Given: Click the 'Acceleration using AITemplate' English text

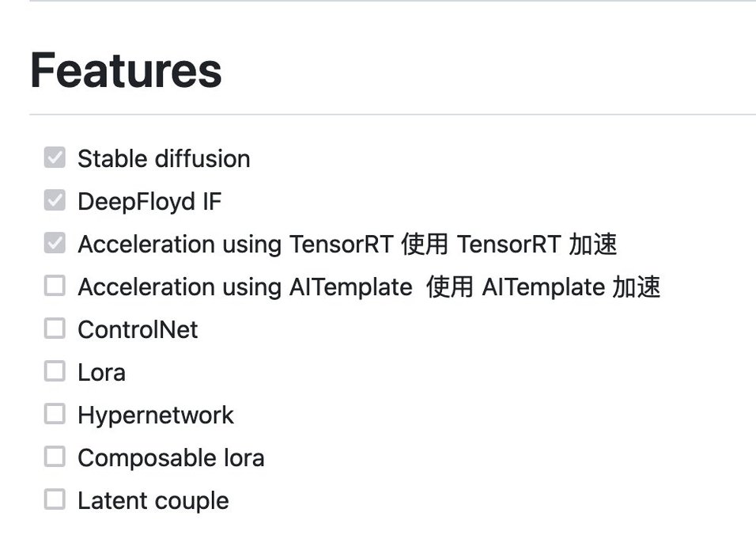Looking at the screenshot, I should coord(245,287).
